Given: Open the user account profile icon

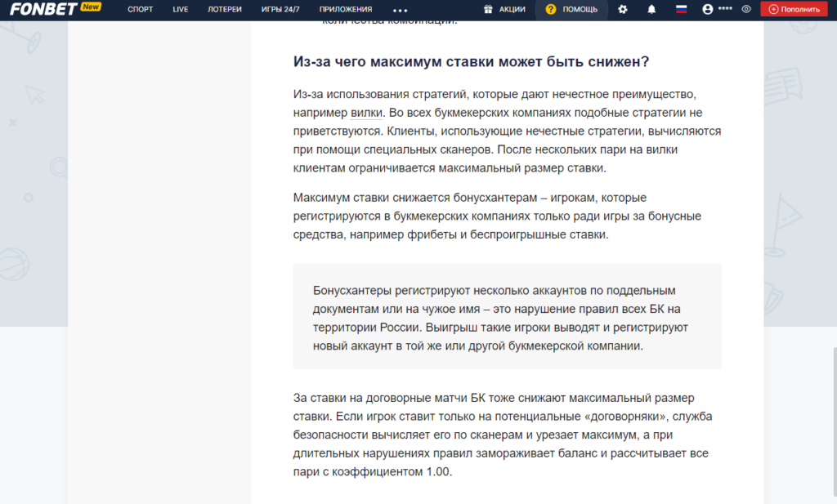Looking at the screenshot, I should pos(708,9).
